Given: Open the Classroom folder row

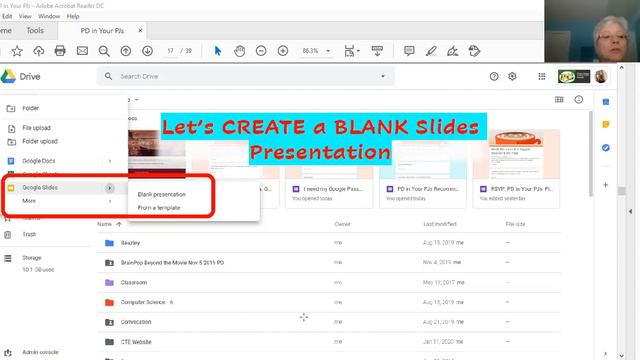Looking at the screenshot, I should tap(329, 282).
